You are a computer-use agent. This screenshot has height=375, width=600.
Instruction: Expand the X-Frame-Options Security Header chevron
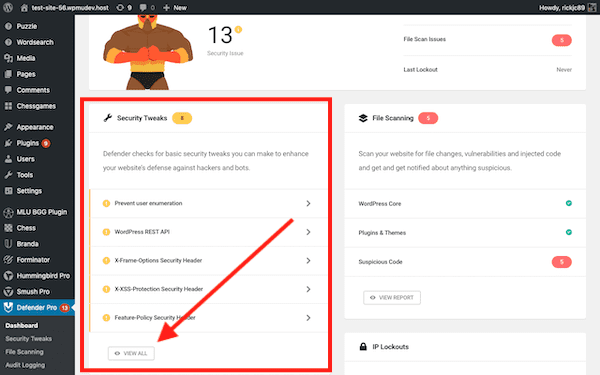(308, 261)
